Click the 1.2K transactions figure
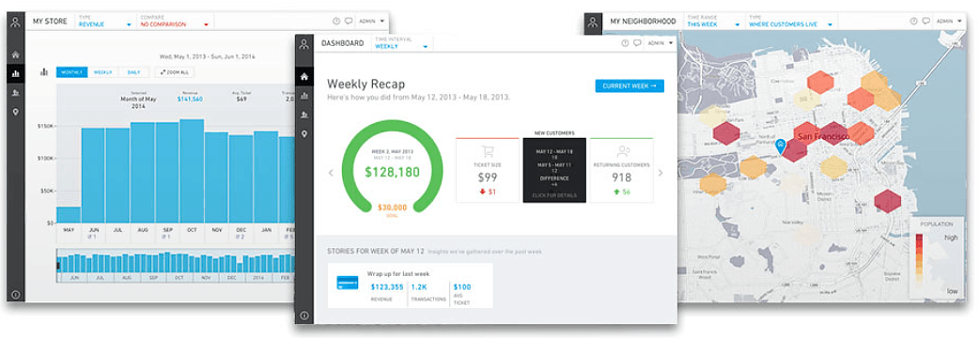 point(419,286)
